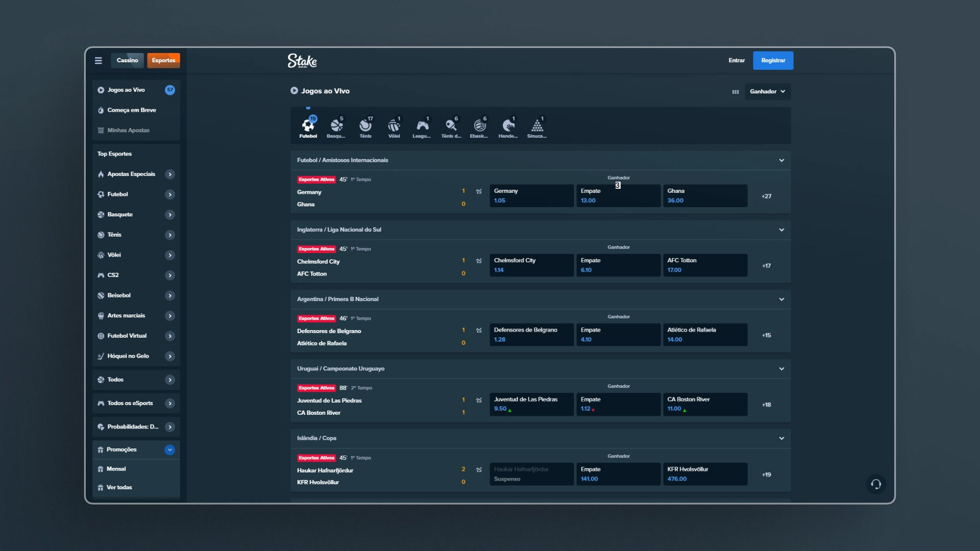Switch to the Cassino tab

tap(127, 60)
